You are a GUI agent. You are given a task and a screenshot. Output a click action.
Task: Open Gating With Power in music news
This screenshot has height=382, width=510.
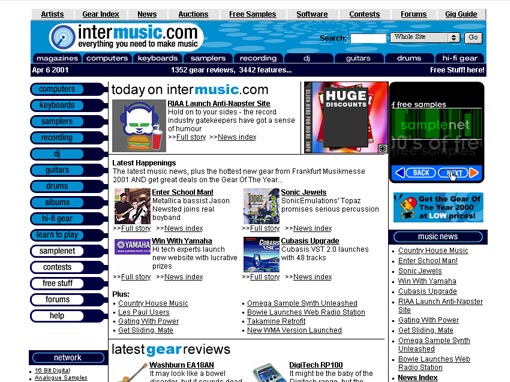click(428, 320)
